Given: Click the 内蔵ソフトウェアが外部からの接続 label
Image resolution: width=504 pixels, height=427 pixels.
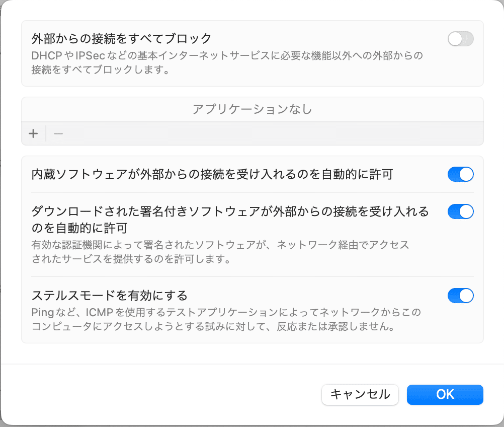Looking at the screenshot, I should click(x=212, y=174).
